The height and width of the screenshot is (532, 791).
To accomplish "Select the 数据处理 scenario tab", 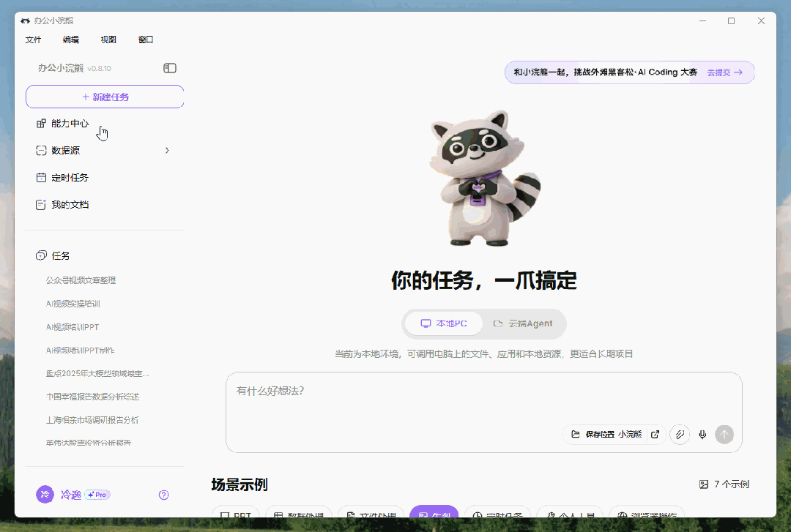I will point(299,511).
